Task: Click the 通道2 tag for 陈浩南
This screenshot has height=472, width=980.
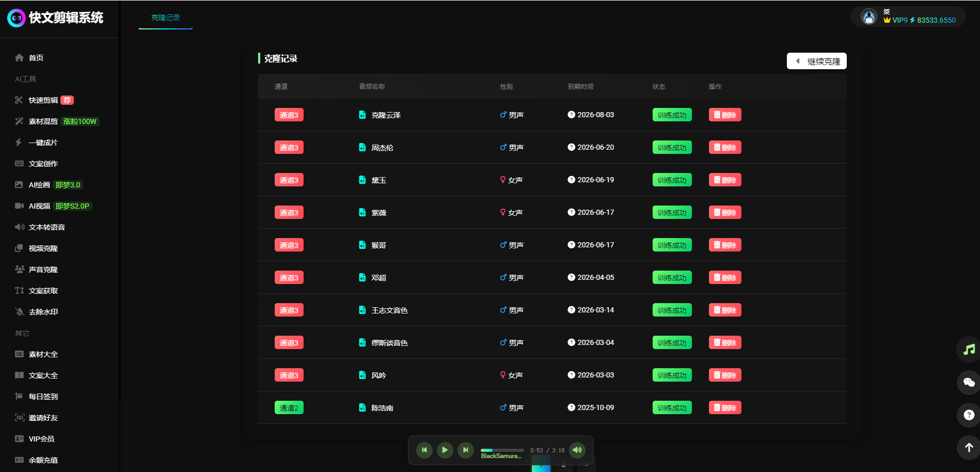Action: (x=289, y=407)
